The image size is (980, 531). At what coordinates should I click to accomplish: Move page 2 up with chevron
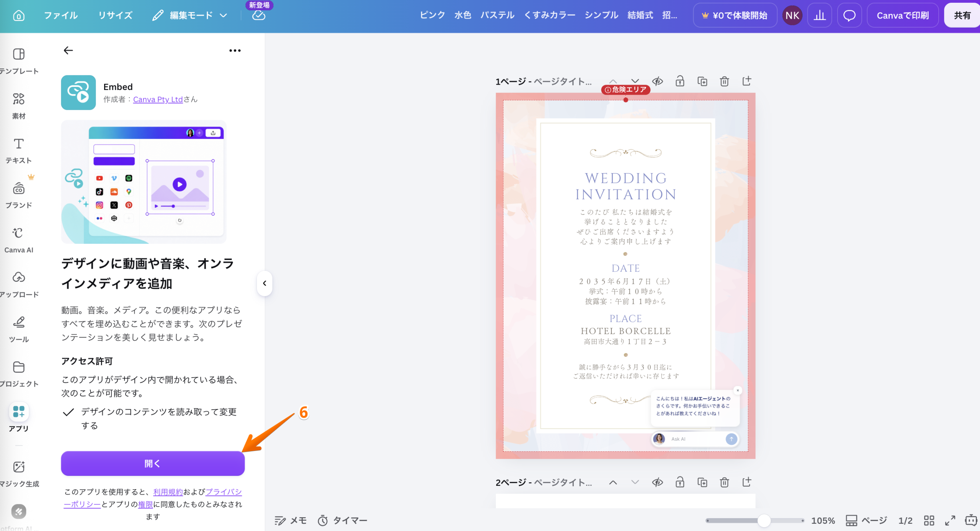613,482
